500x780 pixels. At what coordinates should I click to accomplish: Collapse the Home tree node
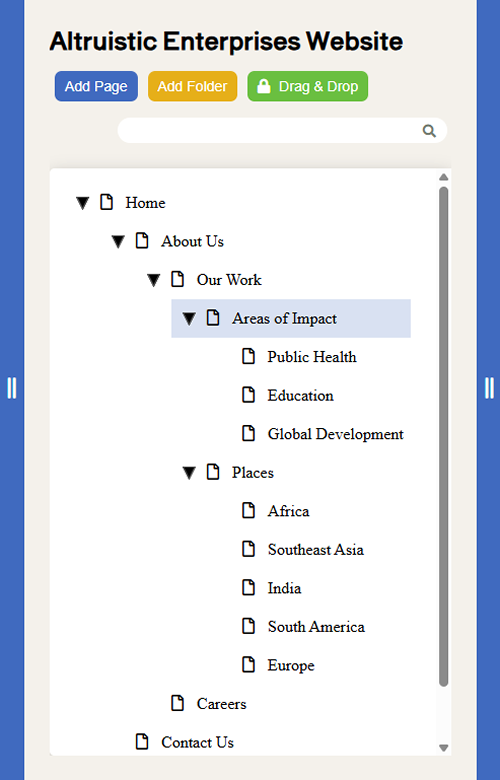pyautogui.click(x=83, y=203)
